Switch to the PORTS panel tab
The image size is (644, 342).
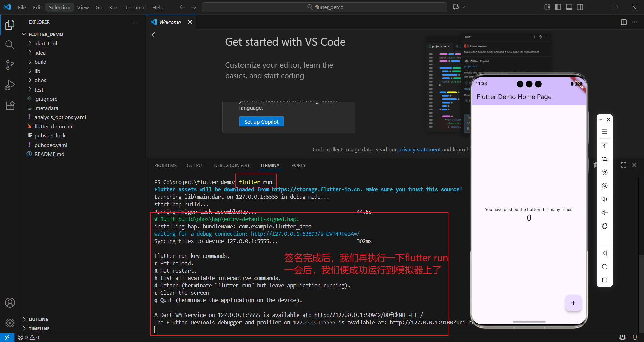coord(298,165)
